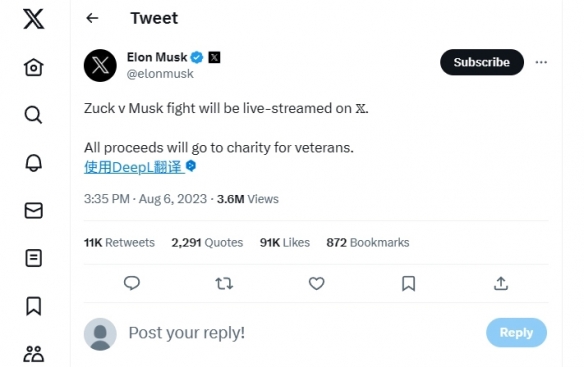The height and width of the screenshot is (367, 584).
Task: Click the reply speech bubble icon
Action: [131, 283]
